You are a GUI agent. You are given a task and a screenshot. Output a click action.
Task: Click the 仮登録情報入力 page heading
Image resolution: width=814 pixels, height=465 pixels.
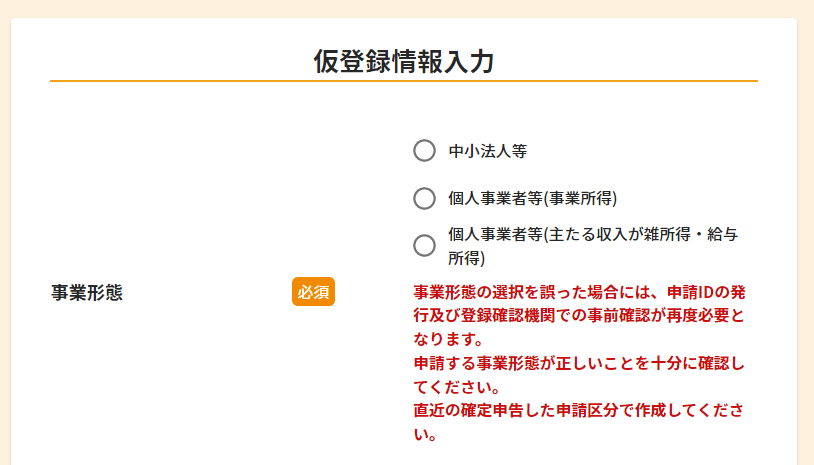(x=404, y=61)
